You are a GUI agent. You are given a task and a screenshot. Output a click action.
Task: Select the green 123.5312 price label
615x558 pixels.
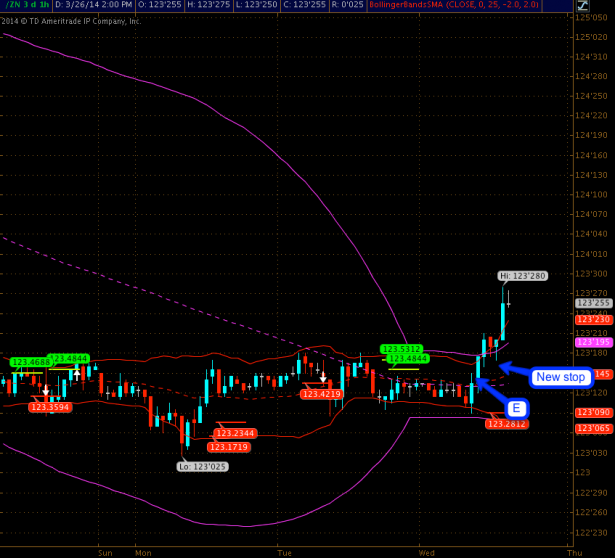click(402, 349)
